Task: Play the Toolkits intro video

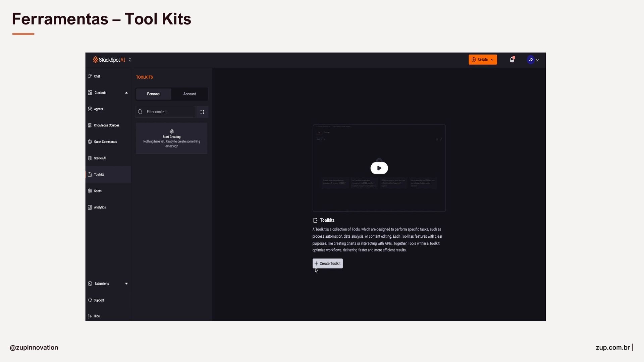Action: 379,168
